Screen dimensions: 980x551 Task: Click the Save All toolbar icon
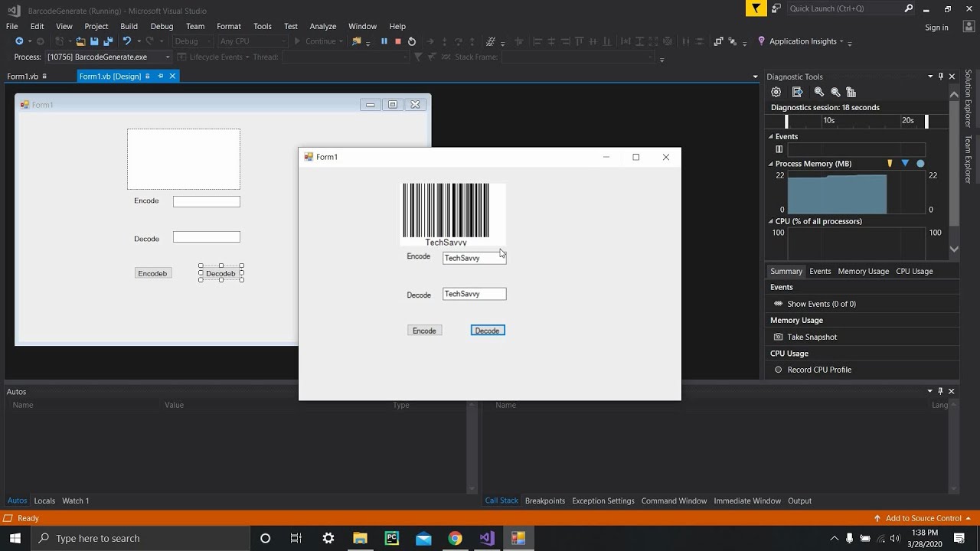(108, 41)
